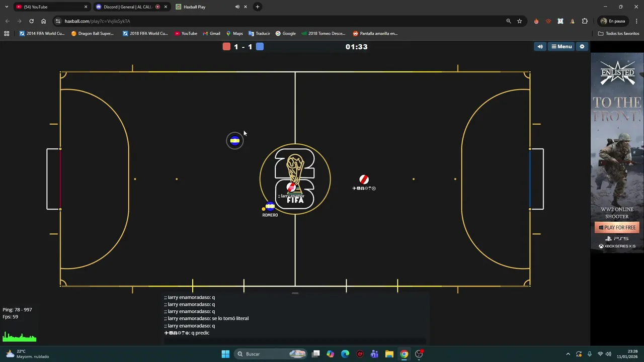Open the Chrome apps grid
Image resolution: width=644 pixels, height=362 pixels.
[7, 34]
